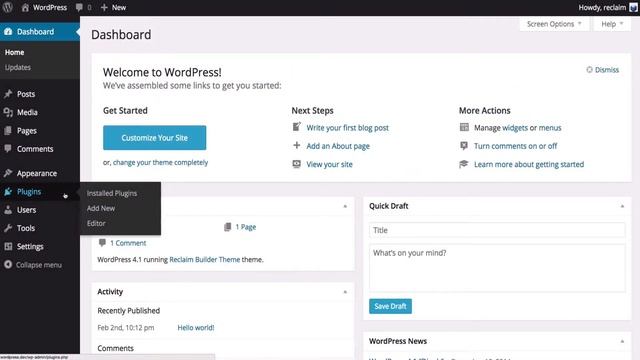640x360 pixels.
Task: Open the Hello world! post link
Action: [196, 328]
